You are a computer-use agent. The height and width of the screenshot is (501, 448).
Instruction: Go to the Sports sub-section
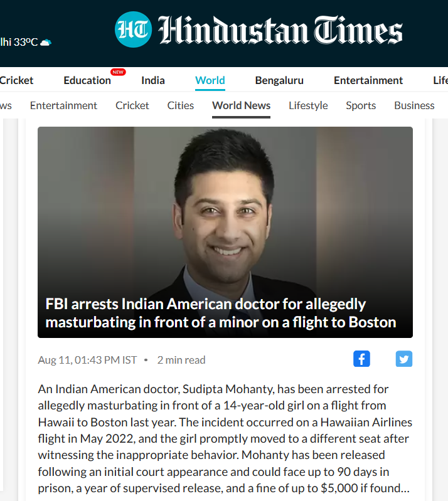tap(361, 105)
